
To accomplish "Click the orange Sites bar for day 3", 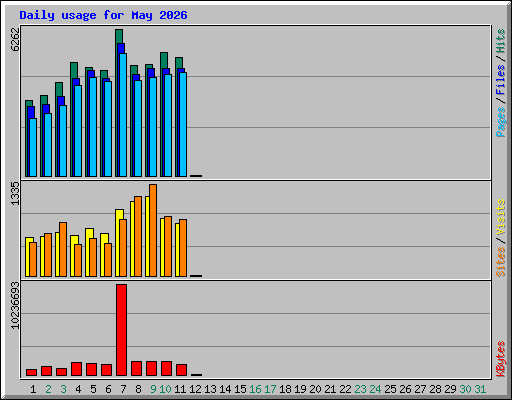I will tap(63, 249).
